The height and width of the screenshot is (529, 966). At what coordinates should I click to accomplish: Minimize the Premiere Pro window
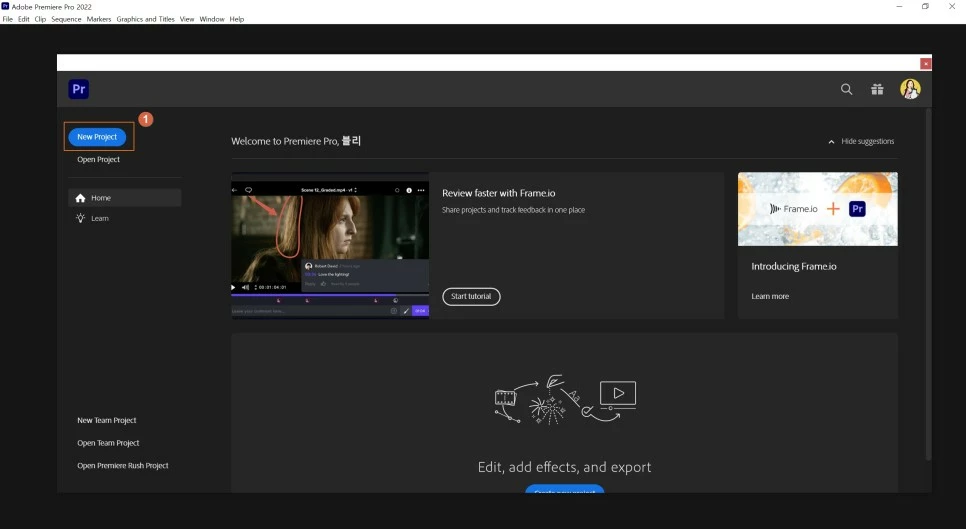(x=899, y=6)
